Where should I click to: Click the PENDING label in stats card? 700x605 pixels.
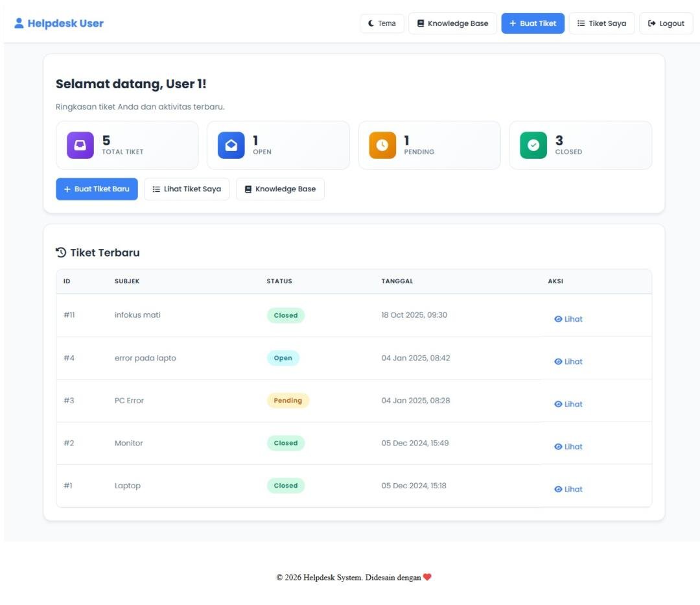pyautogui.click(x=419, y=152)
